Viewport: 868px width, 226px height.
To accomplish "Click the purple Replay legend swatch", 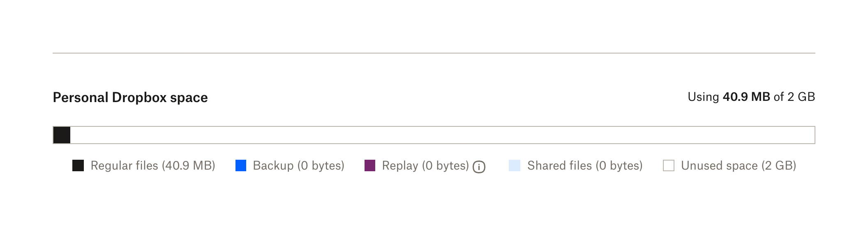I will pyautogui.click(x=370, y=165).
